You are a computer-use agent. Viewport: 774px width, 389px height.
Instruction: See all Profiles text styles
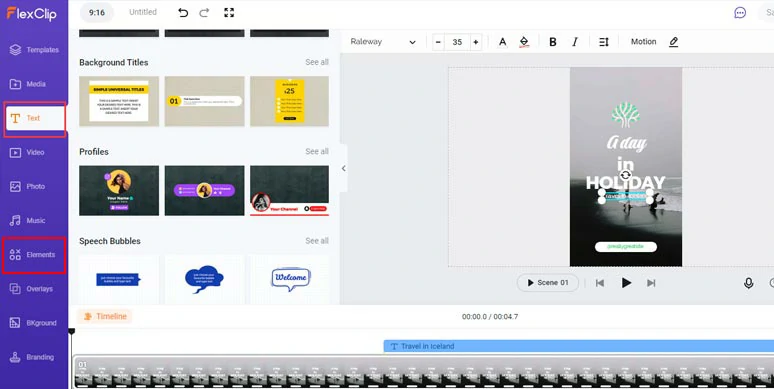tap(316, 152)
